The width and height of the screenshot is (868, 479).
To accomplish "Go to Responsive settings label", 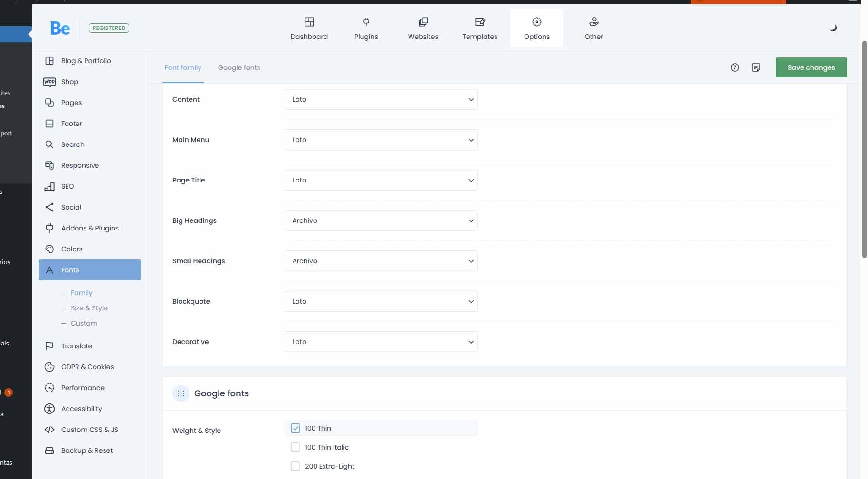I will tap(80, 165).
